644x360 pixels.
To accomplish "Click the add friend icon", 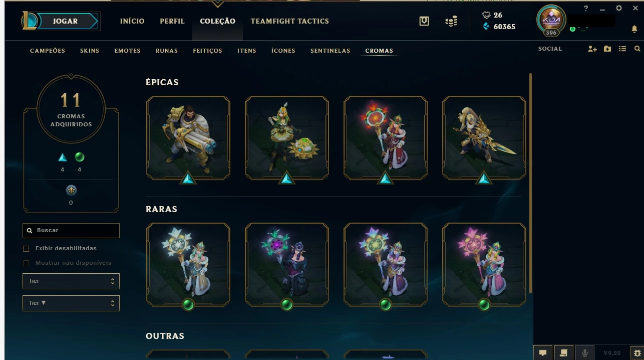I will tap(592, 49).
